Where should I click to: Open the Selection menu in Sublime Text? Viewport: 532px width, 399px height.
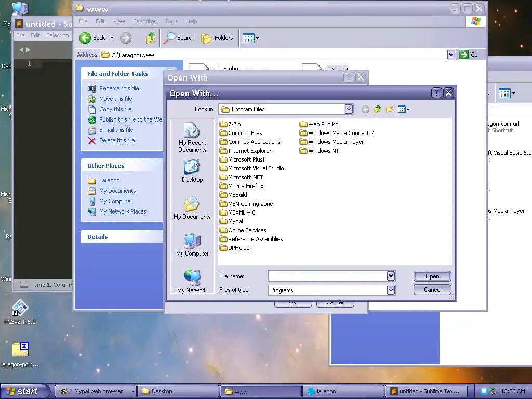57,35
